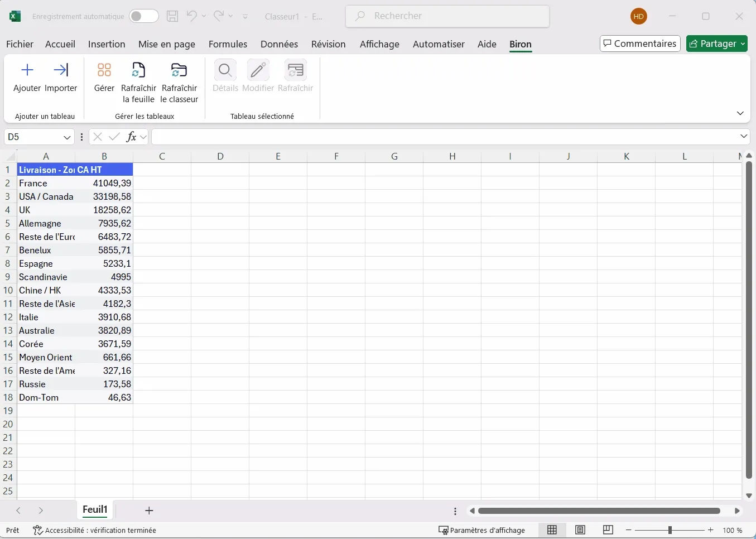This screenshot has width=756, height=539.
Task: Click Commentaires button
Action: 640,44
